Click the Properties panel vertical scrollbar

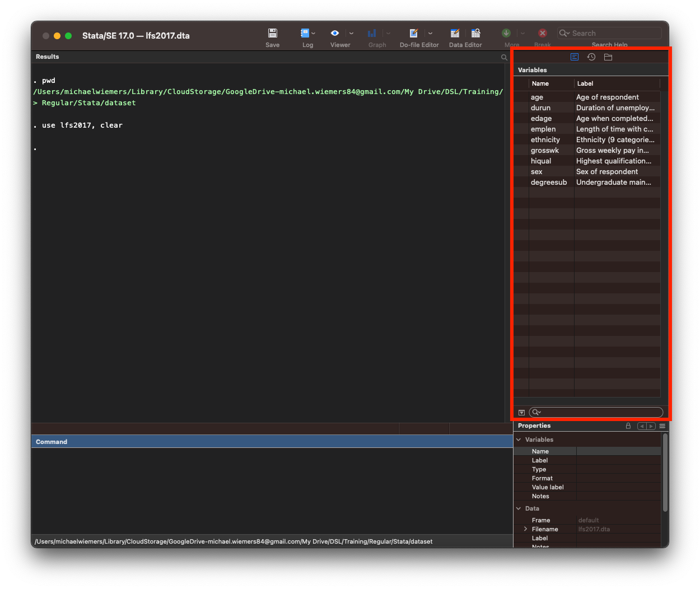click(665, 472)
